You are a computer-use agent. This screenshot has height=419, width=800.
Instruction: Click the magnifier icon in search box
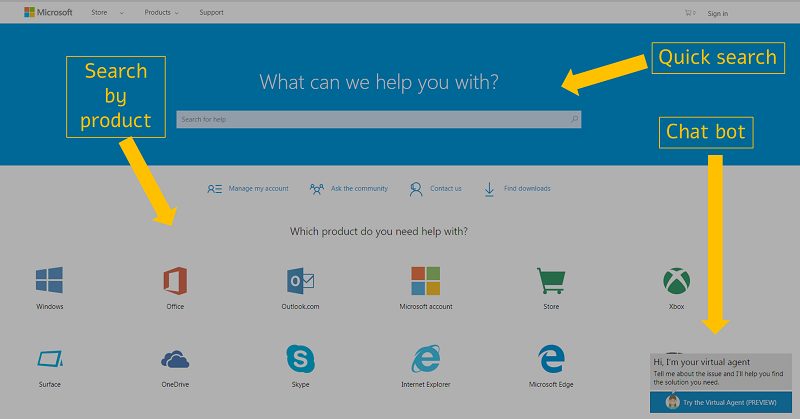point(574,119)
